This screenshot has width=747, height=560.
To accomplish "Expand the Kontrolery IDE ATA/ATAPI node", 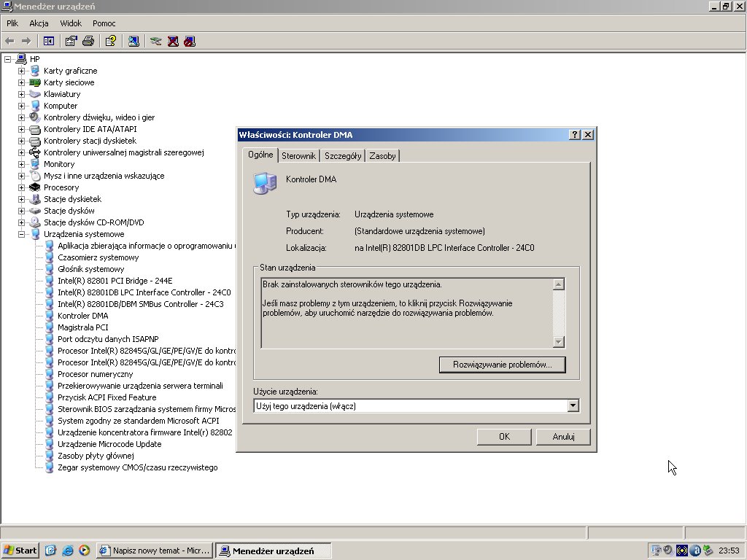I will pyautogui.click(x=21, y=129).
